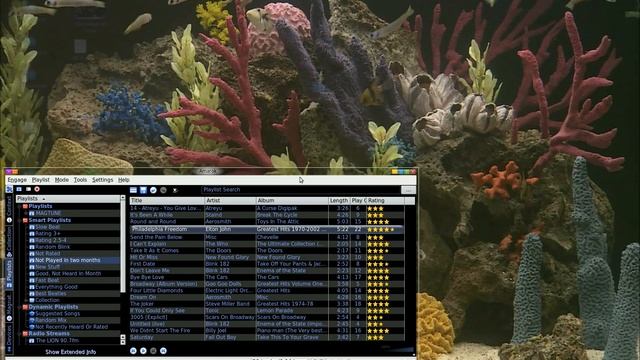Click the save playlist floppy icon

point(143,190)
